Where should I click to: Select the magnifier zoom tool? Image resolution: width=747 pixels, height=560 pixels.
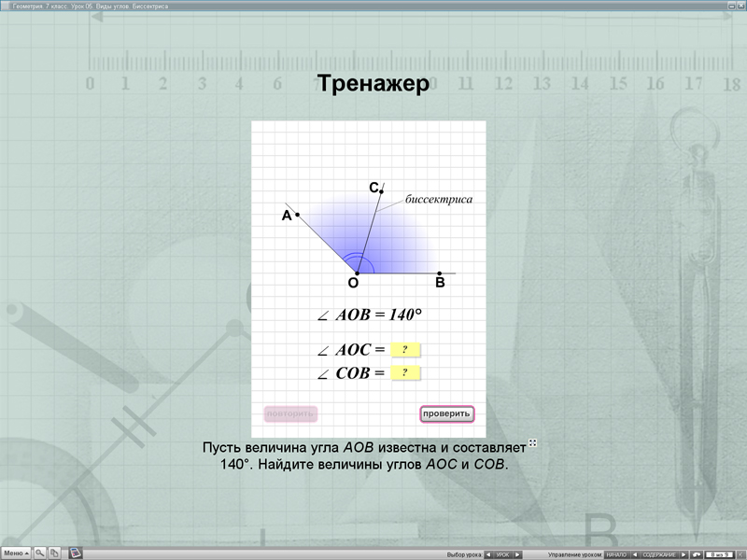[x=39, y=553]
